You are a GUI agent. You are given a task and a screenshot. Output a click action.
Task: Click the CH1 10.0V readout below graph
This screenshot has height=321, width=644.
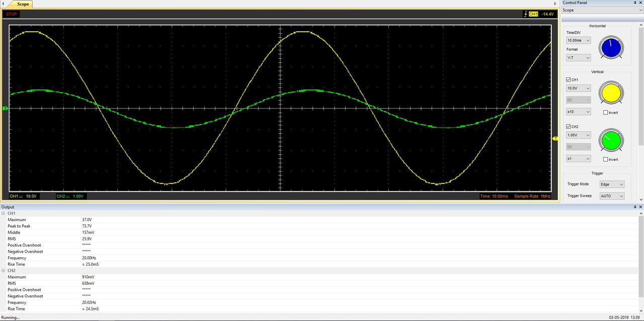point(23,196)
